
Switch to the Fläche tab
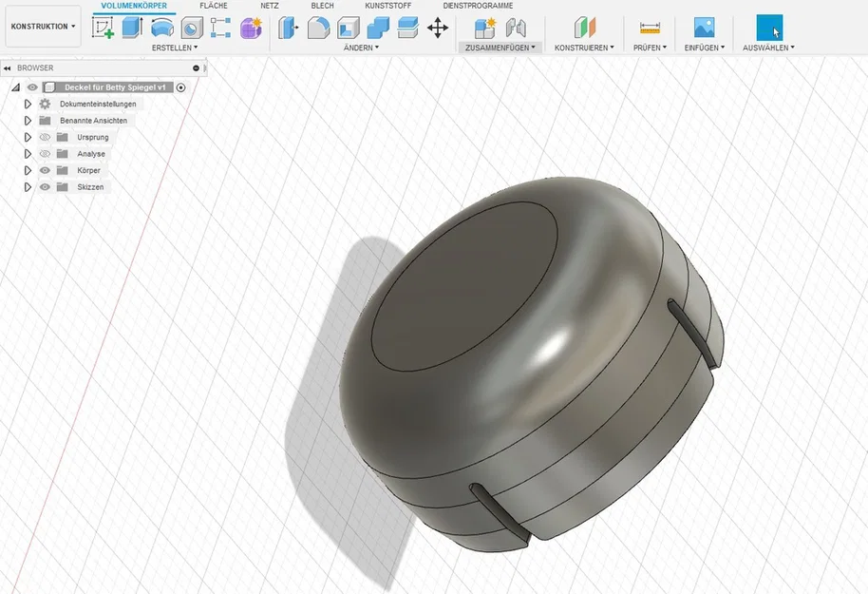click(214, 6)
